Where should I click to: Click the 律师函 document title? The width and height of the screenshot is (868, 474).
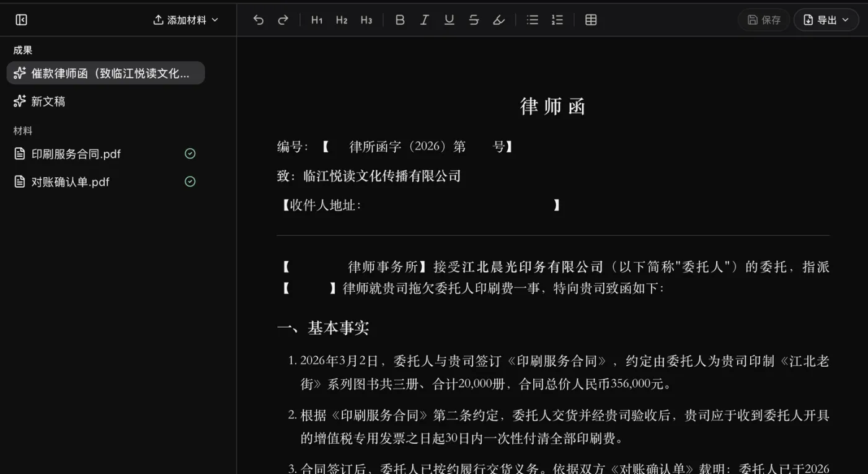(x=552, y=107)
